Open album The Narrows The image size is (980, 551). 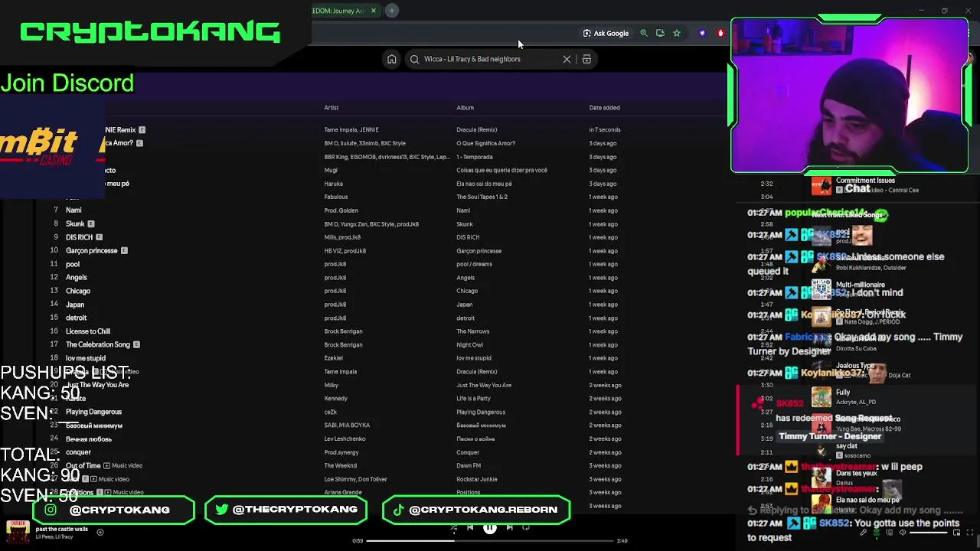[x=472, y=331]
